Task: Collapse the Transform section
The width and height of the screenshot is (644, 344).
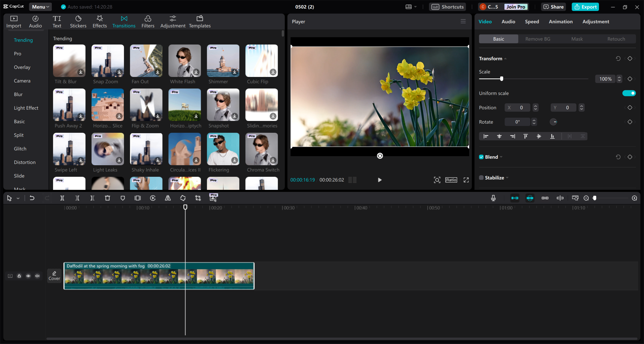Action: point(505,58)
